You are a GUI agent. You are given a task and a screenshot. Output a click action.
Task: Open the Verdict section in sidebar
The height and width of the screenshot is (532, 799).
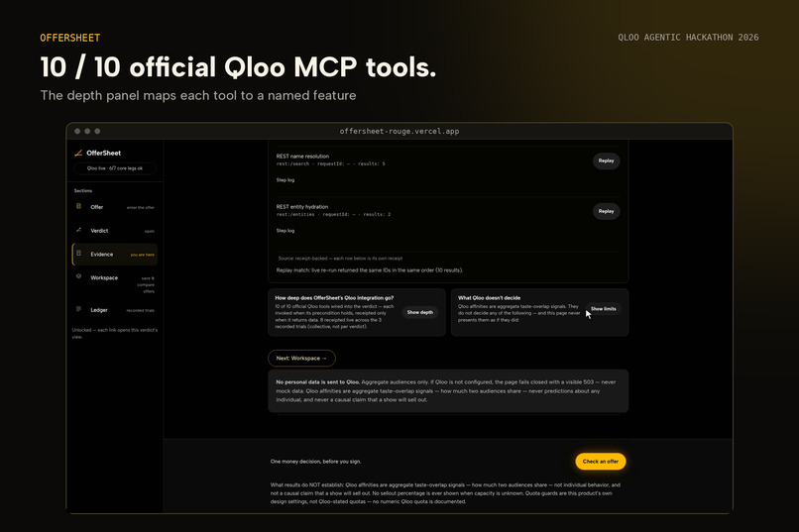coord(115,231)
